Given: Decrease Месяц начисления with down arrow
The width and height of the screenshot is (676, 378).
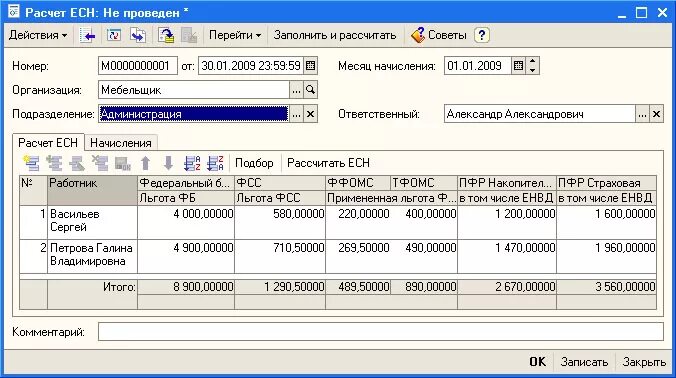Looking at the screenshot, I should pos(532,70).
